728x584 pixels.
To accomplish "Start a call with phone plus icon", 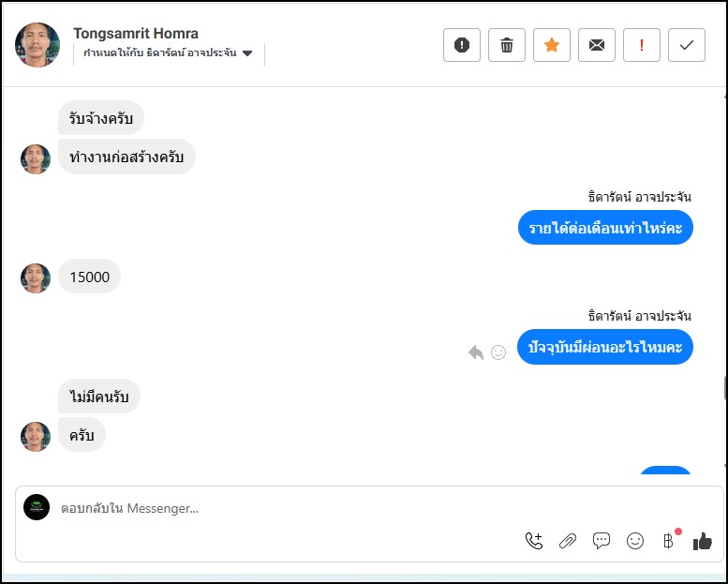I will [534, 541].
